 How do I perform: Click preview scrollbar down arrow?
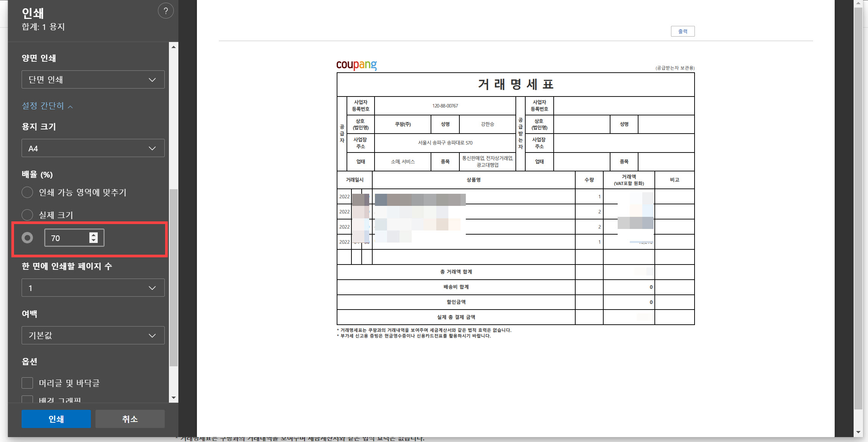click(x=858, y=432)
